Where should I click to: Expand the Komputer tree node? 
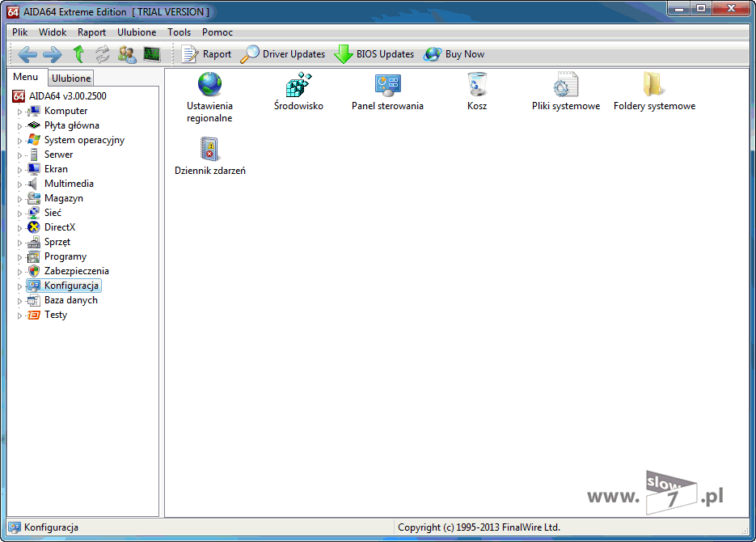[x=19, y=112]
